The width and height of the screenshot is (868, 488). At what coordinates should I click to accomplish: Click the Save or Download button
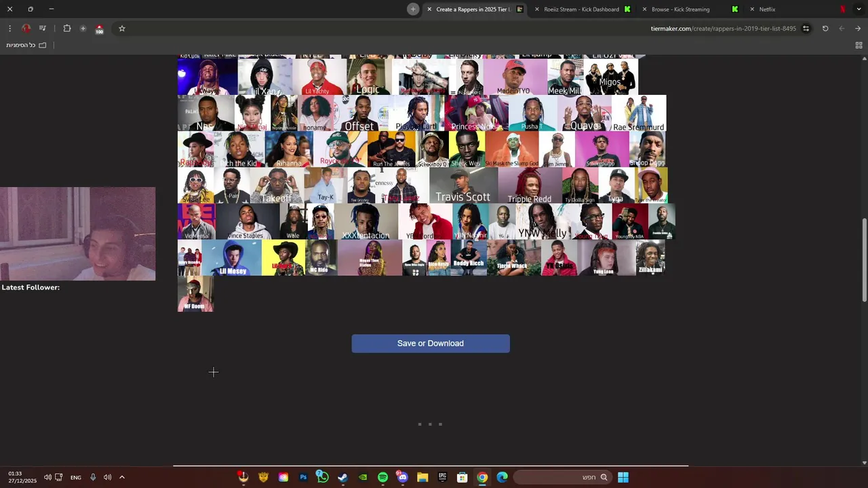point(431,344)
